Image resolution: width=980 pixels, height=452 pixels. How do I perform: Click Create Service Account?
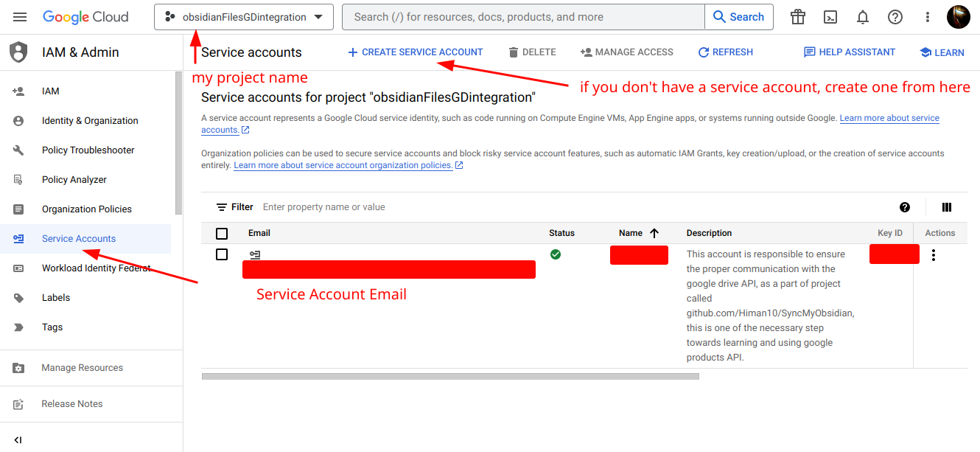click(x=416, y=52)
